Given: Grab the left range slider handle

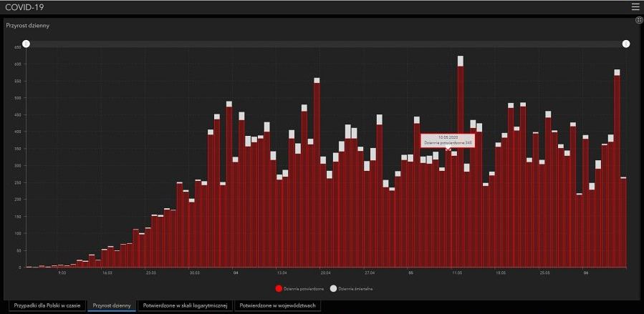Looking at the screenshot, I should [x=26, y=44].
